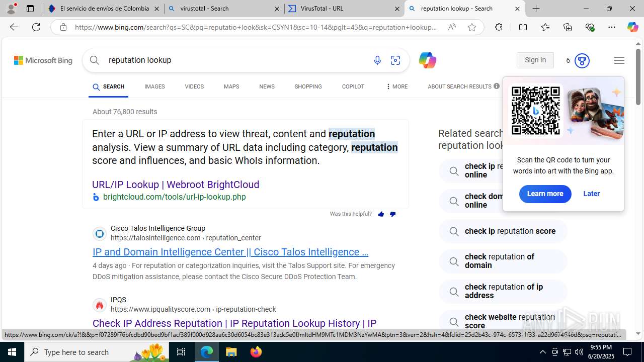Switch to News results tab
This screenshot has width=644, height=362.
(x=267, y=87)
